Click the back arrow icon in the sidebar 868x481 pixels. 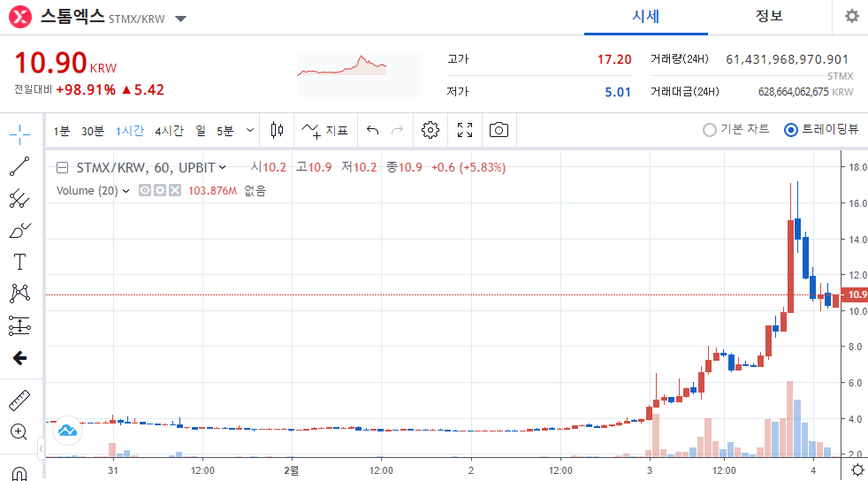pos(20,358)
